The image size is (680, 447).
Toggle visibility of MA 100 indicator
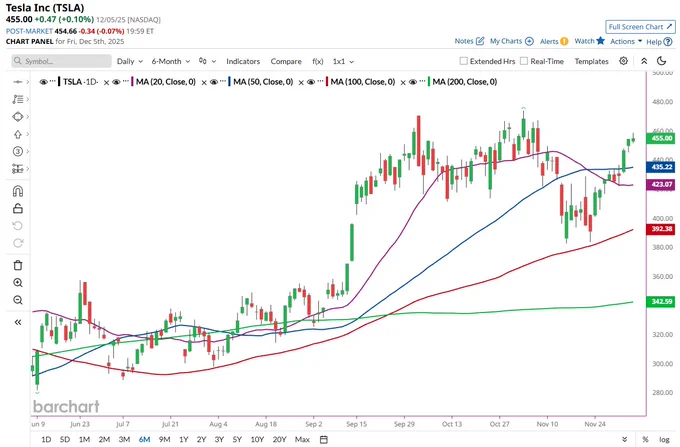tap(311, 82)
